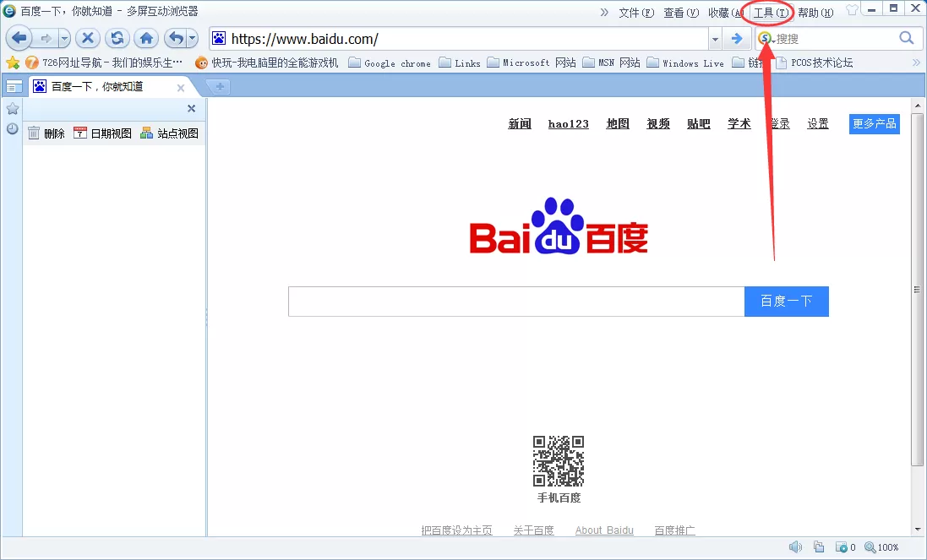927x560 pixels.
Task: Expand the bookmarks bar overflow chevron
Action: 916,63
